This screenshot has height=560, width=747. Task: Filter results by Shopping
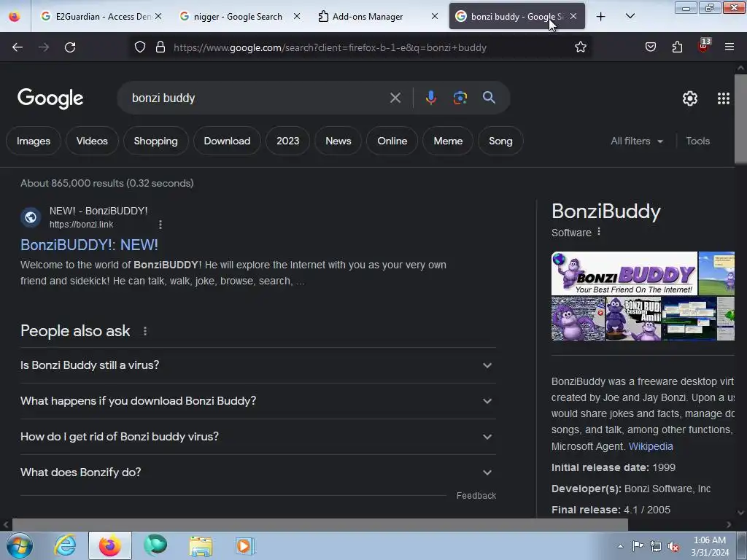pyautogui.click(x=156, y=141)
